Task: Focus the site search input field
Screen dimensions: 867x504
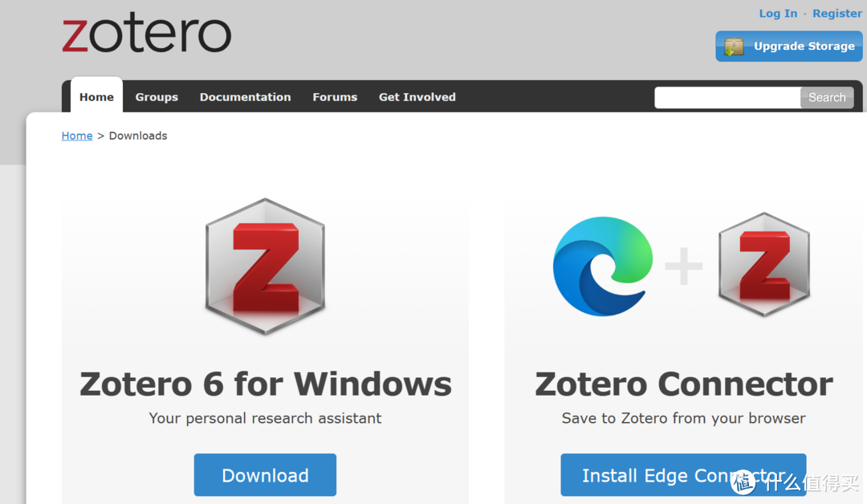Action: (727, 97)
